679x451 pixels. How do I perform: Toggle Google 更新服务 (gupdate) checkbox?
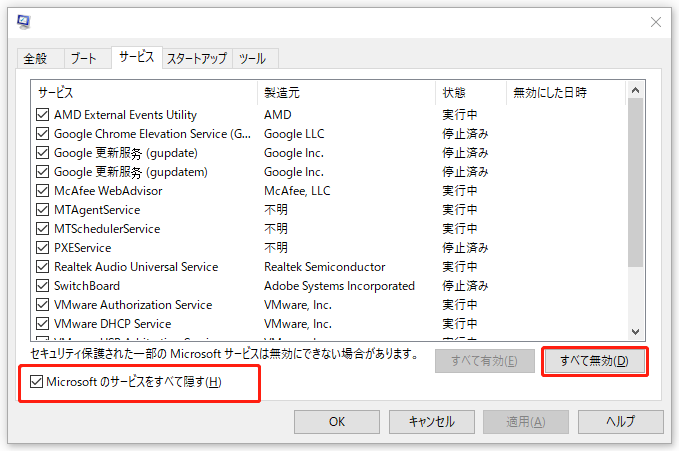[42, 153]
